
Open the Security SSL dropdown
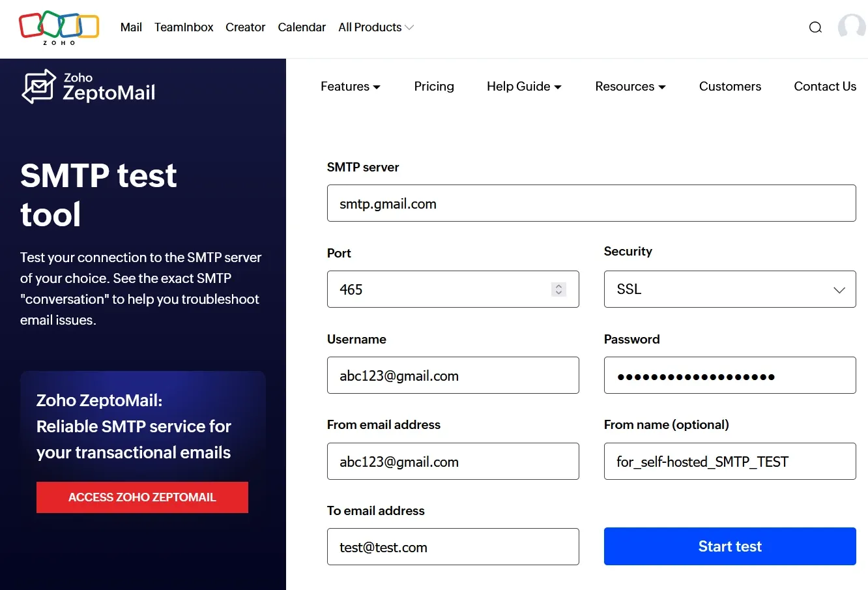(x=730, y=289)
